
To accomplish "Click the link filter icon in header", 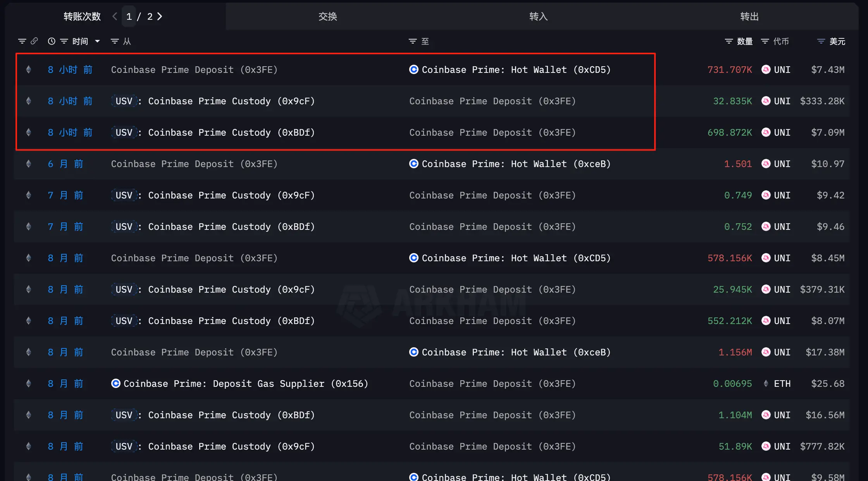I will tap(34, 41).
